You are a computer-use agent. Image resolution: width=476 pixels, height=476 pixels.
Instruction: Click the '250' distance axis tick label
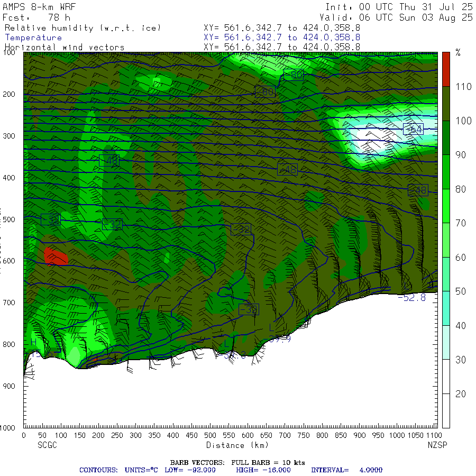(x=117, y=435)
